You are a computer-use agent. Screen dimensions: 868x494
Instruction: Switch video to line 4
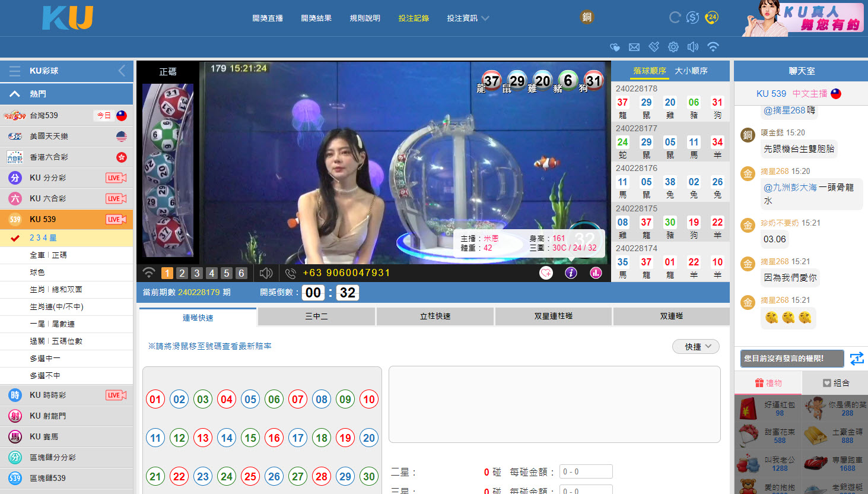[212, 273]
